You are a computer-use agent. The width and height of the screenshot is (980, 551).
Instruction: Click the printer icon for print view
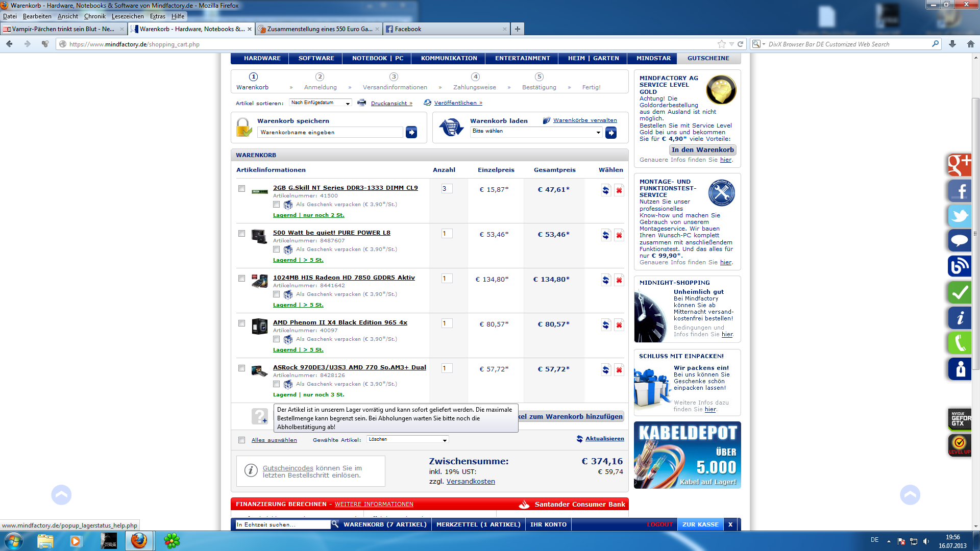[x=362, y=103]
